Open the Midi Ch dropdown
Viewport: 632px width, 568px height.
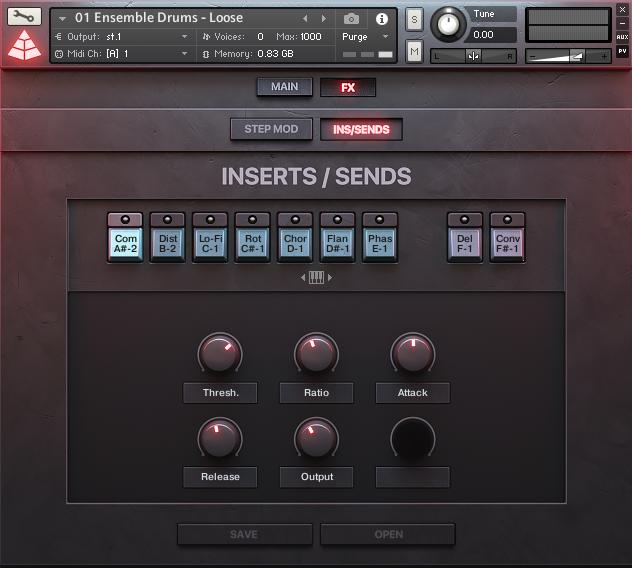[184, 54]
